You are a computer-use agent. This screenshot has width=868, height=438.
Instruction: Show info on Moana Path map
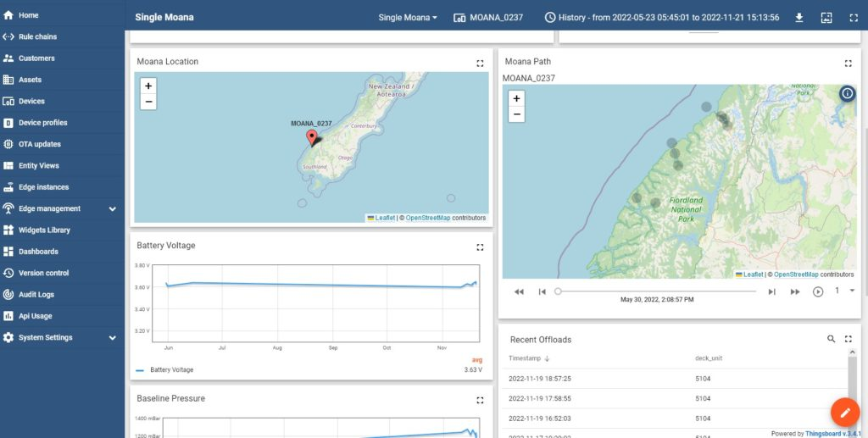[x=847, y=93]
